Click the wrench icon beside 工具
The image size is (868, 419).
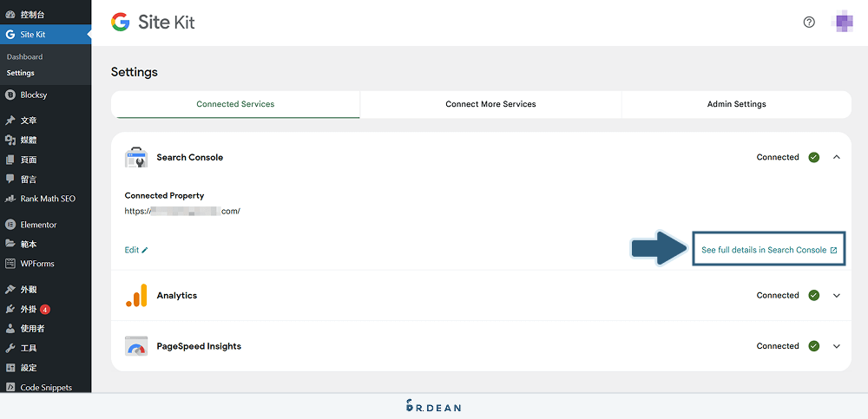(10, 348)
